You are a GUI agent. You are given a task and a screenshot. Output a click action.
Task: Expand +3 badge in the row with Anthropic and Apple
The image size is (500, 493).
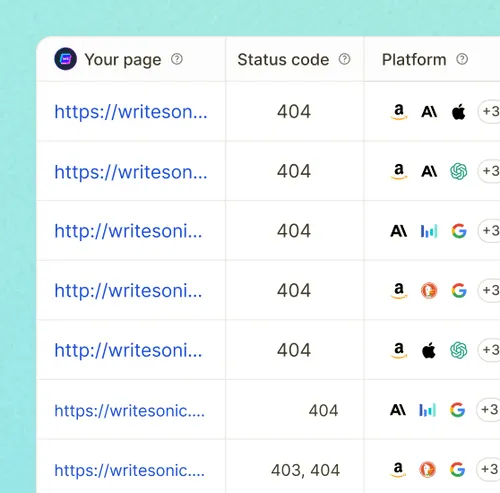point(489,112)
